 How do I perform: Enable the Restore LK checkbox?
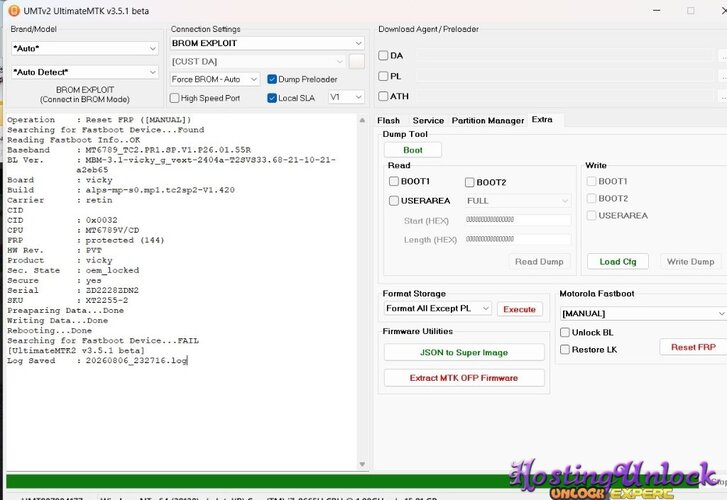click(565, 349)
